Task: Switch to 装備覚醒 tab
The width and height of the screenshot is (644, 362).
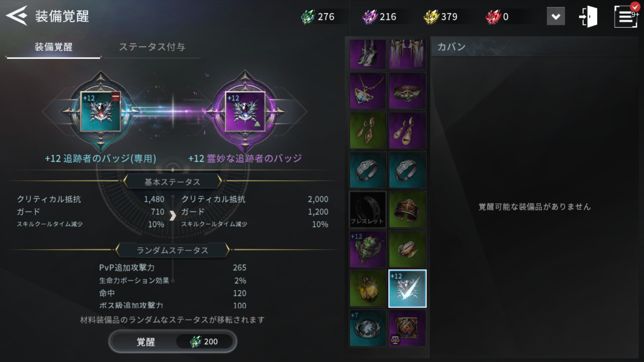Action: click(x=54, y=47)
